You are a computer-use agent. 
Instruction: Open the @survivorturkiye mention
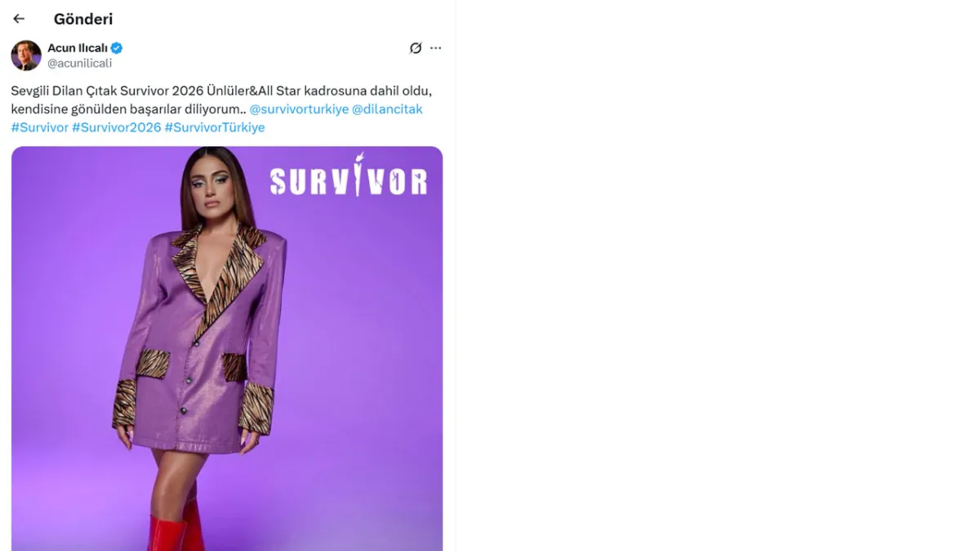coord(299,109)
